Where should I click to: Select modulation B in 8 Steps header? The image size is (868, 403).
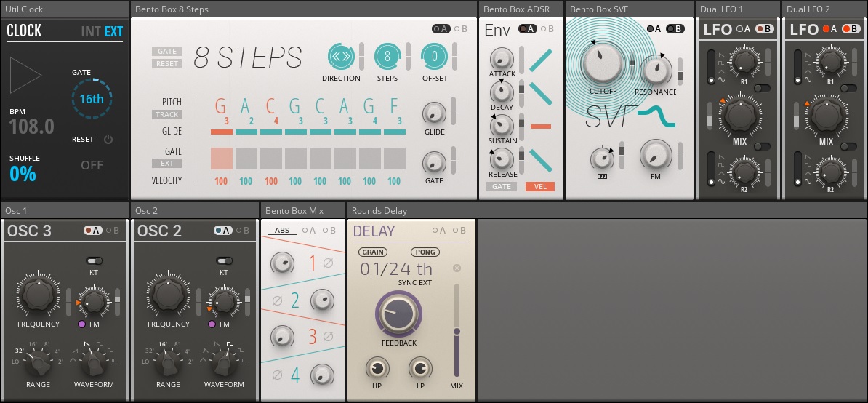[460, 29]
